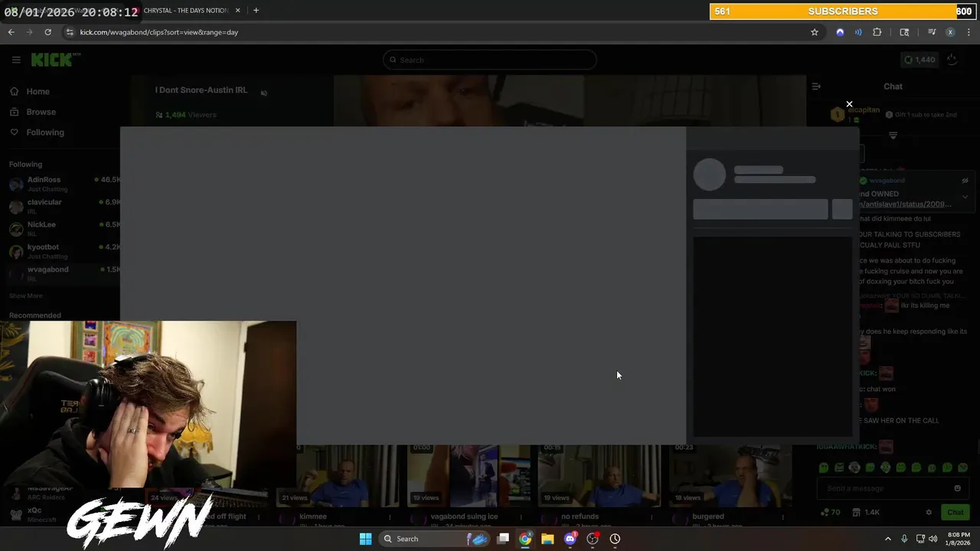Expand Show More in Following list

(x=26, y=295)
